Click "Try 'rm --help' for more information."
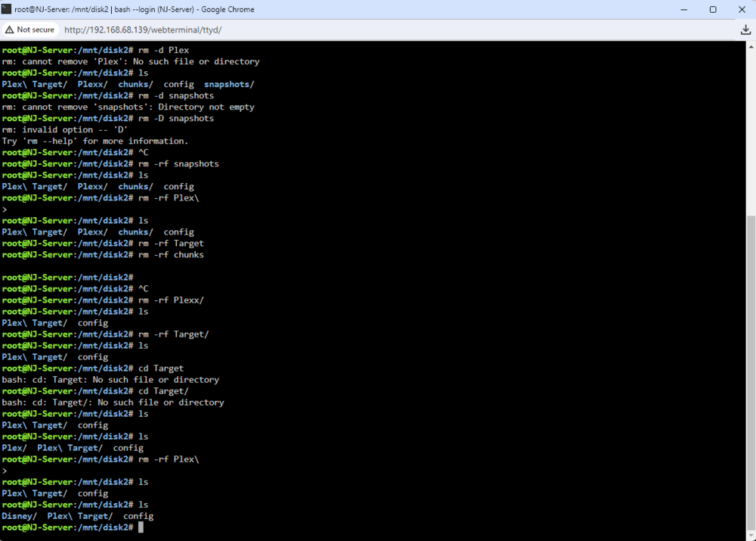 pos(95,141)
